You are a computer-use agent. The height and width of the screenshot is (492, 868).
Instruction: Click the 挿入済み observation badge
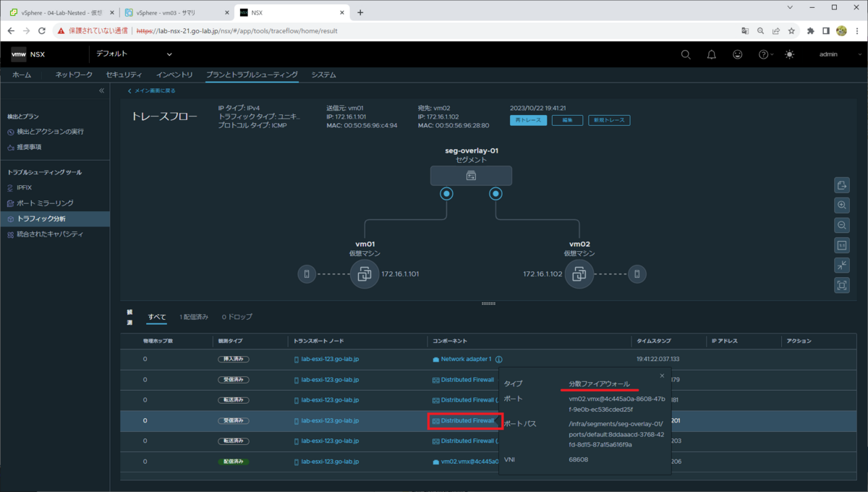click(234, 359)
